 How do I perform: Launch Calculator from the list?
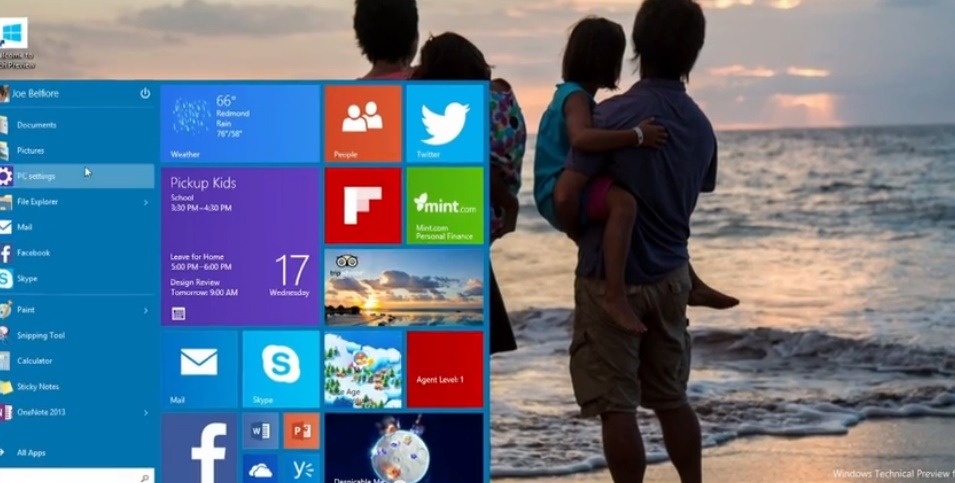click(x=77, y=361)
